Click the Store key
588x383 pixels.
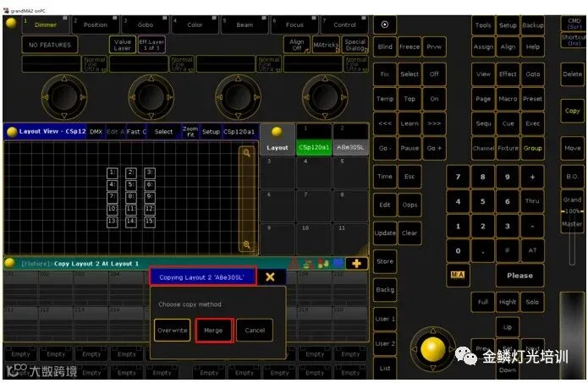[x=385, y=261]
